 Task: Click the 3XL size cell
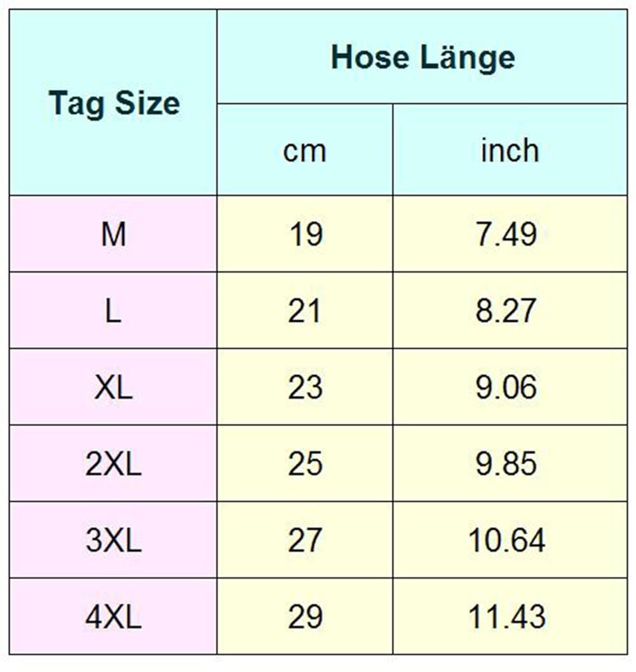(114, 540)
